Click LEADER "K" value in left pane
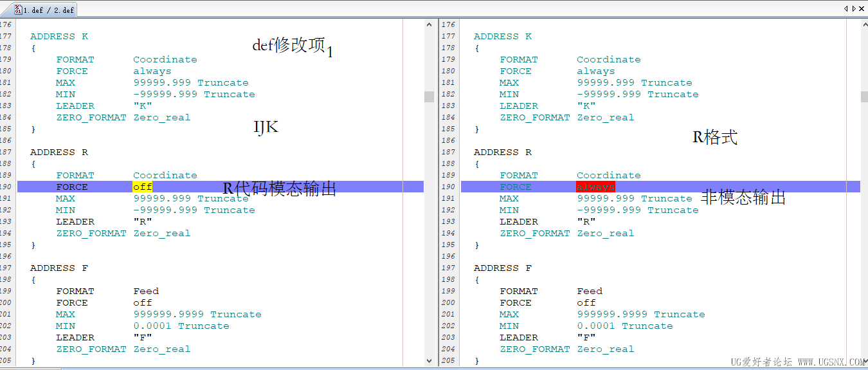 click(143, 106)
